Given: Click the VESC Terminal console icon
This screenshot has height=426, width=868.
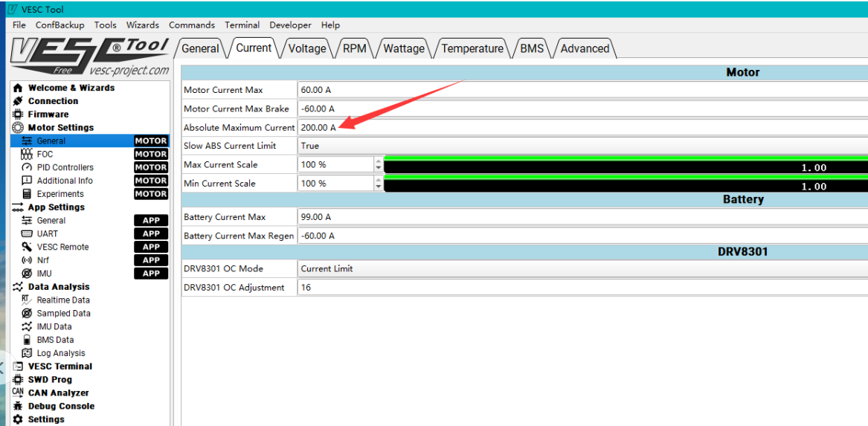Looking at the screenshot, I should click(x=18, y=367).
